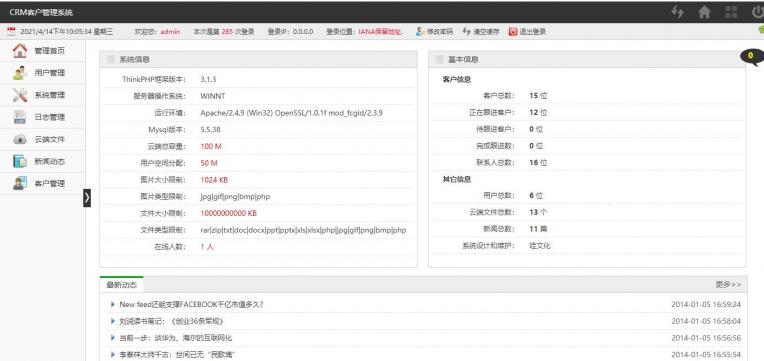Screen dimensions: 764x361
Task: Open the news item 刘润读书笔记
Action: 172,321
